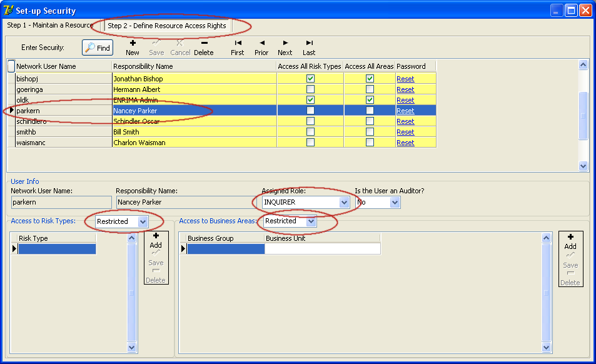Open the Assigned Role dropdown
This screenshot has width=596, height=364.
(x=343, y=203)
